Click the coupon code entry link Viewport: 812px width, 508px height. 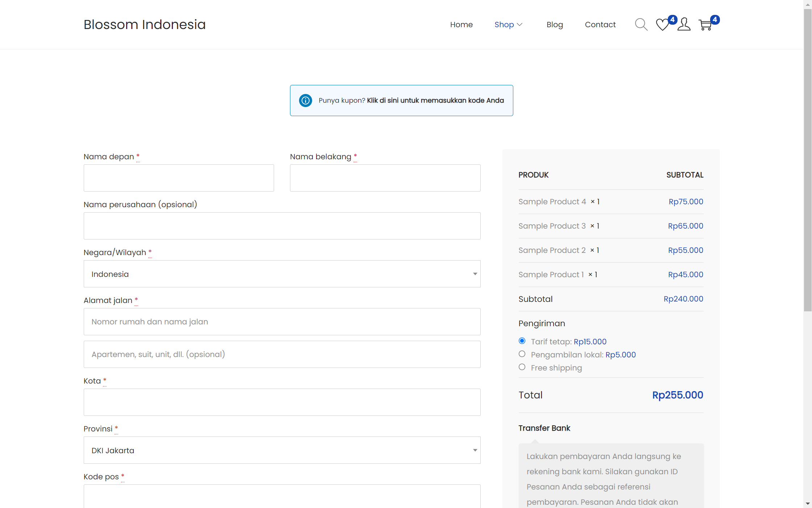[435, 101]
